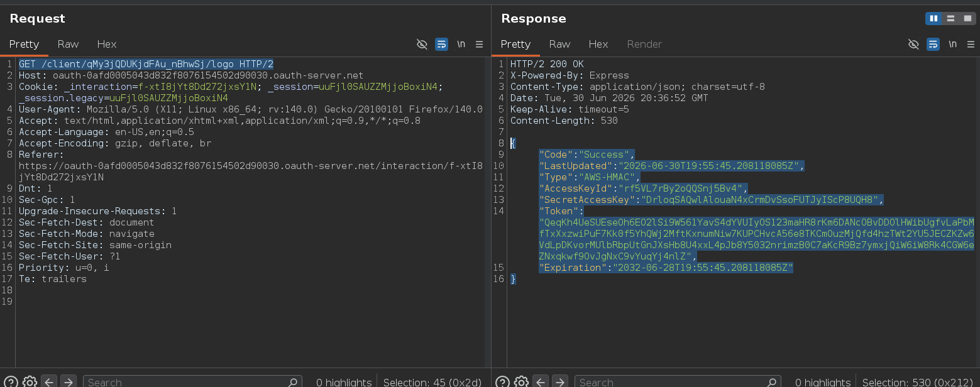Open help icon below Response panel
This screenshot has width=980, height=387.
[502, 381]
